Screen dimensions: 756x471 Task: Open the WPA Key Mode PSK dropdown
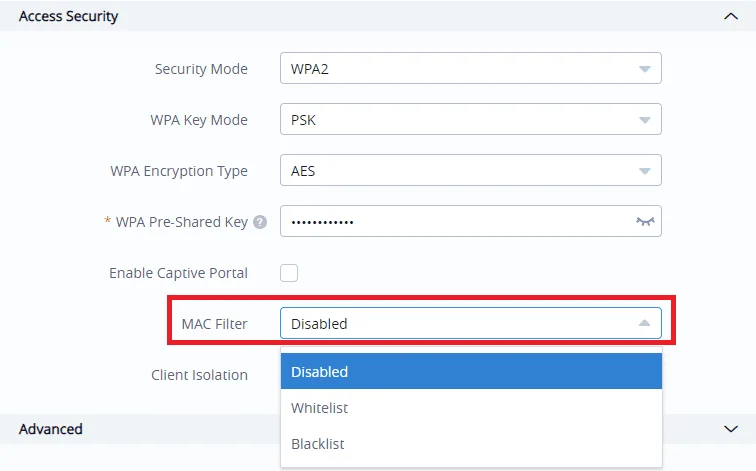click(471, 119)
